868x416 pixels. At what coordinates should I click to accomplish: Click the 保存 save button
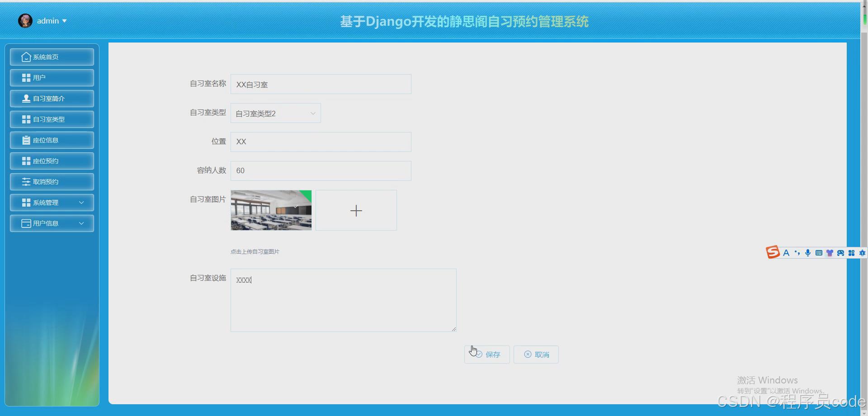pyautogui.click(x=486, y=355)
